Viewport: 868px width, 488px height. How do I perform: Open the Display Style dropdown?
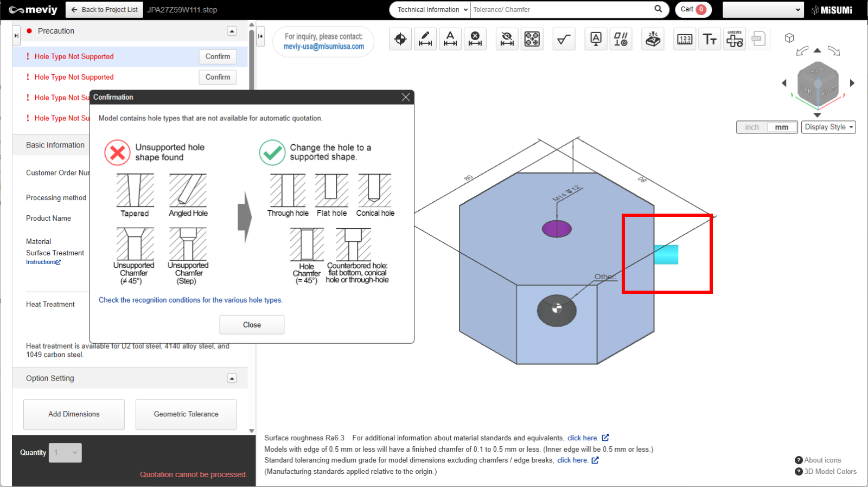(x=828, y=127)
